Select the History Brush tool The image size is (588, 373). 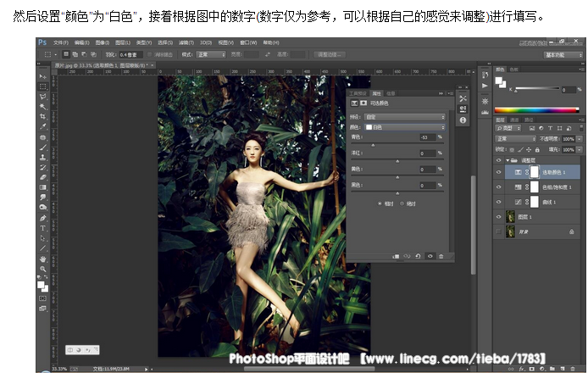pos(42,167)
